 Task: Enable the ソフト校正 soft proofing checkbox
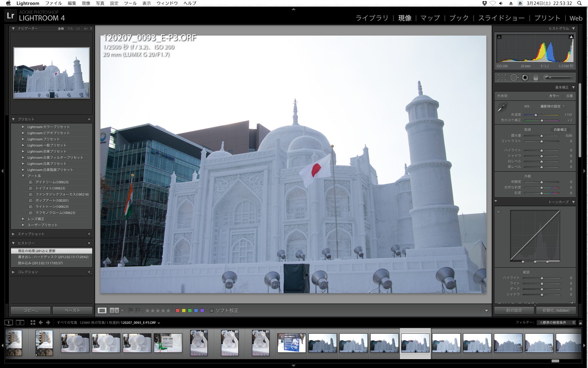coord(212,311)
